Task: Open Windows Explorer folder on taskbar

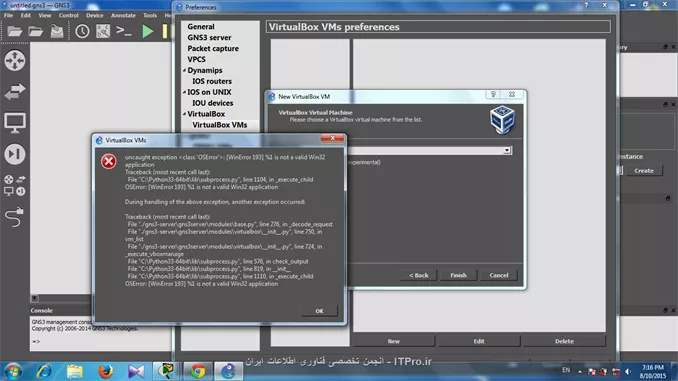Action: (x=74, y=371)
